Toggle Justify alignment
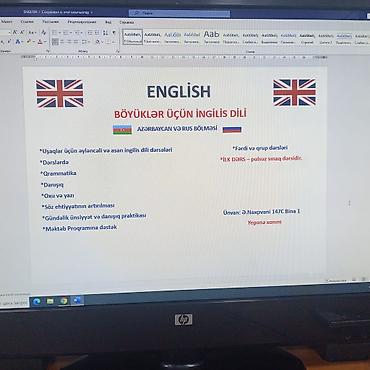 click(x=76, y=42)
